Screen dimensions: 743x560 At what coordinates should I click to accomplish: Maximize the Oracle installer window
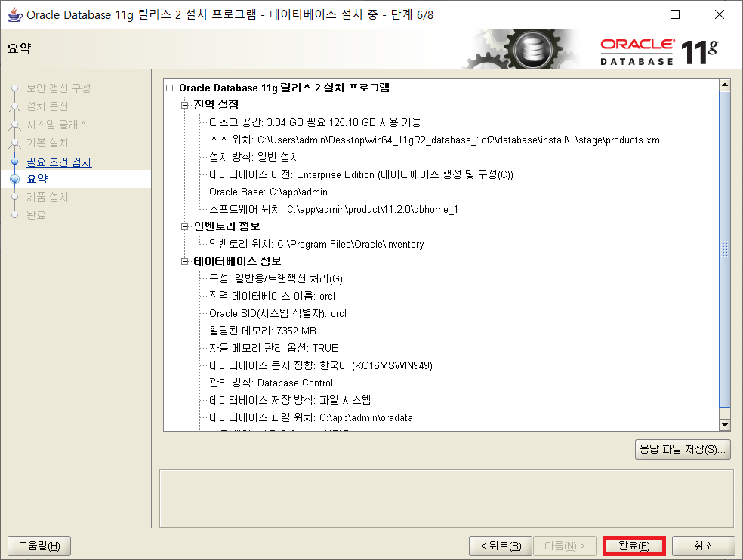(x=675, y=14)
